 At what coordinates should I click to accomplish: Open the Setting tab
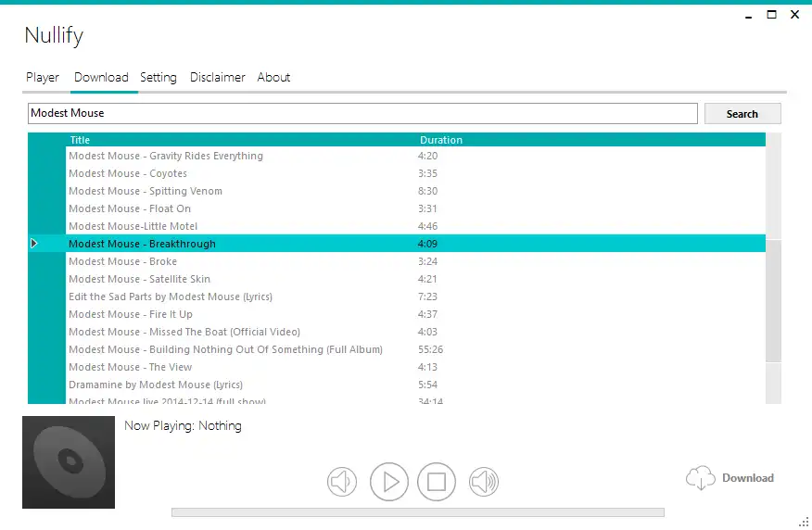(159, 78)
